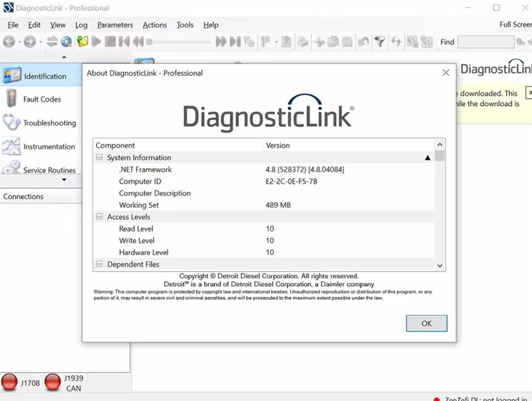Open the Parameters menu

click(x=115, y=25)
